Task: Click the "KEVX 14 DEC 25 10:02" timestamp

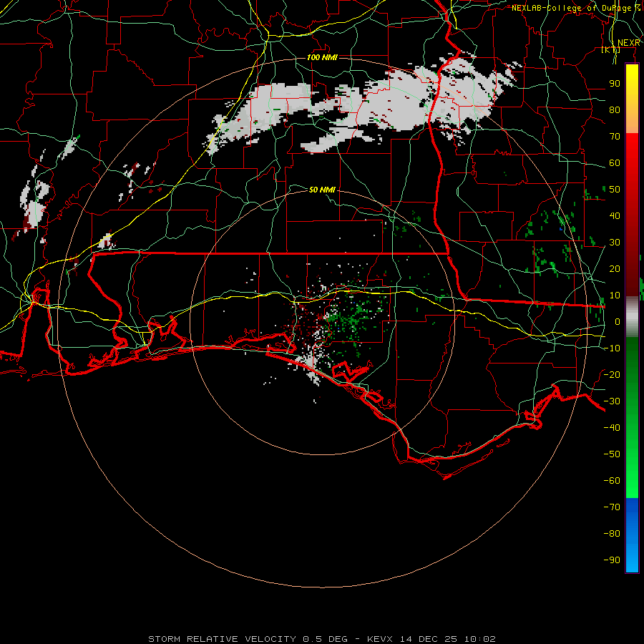Action: [431, 639]
